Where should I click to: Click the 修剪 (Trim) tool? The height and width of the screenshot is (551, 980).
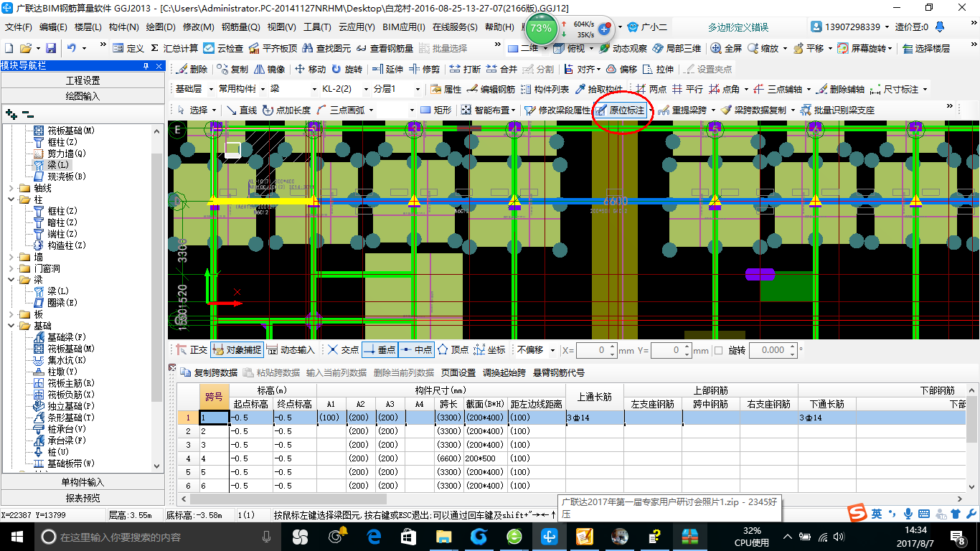424,70
